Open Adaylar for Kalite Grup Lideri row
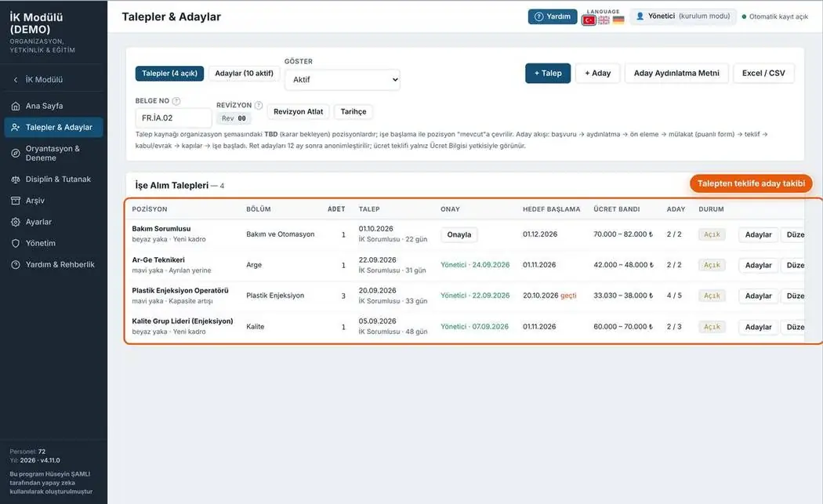The width and height of the screenshot is (823, 504). 759,327
